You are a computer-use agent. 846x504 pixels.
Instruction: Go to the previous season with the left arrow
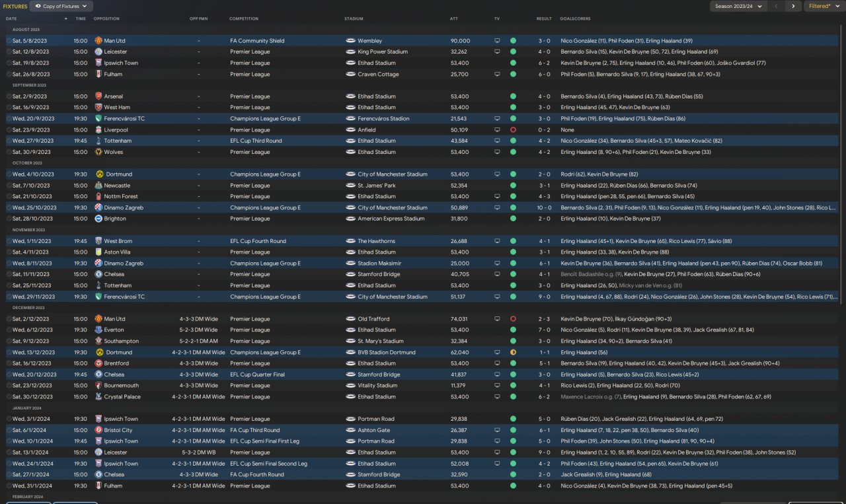coord(777,6)
